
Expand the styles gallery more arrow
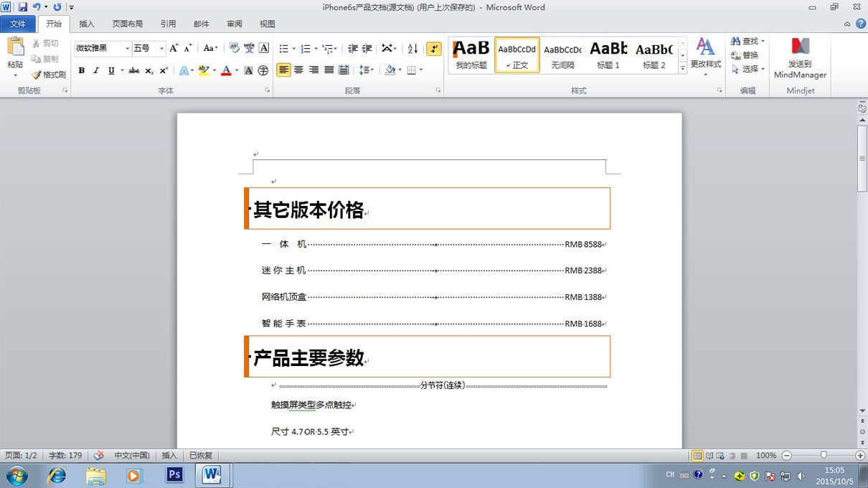point(682,69)
